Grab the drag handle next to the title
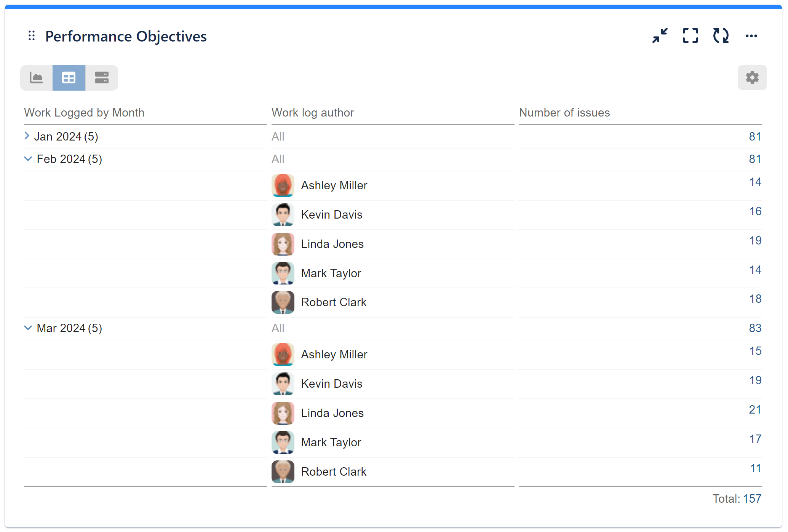 pos(32,36)
